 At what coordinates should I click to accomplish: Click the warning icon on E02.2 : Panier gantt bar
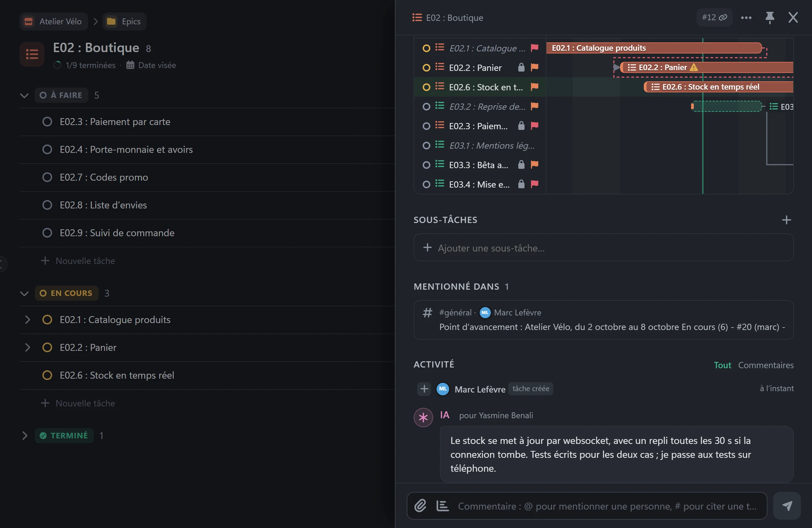pyautogui.click(x=694, y=67)
